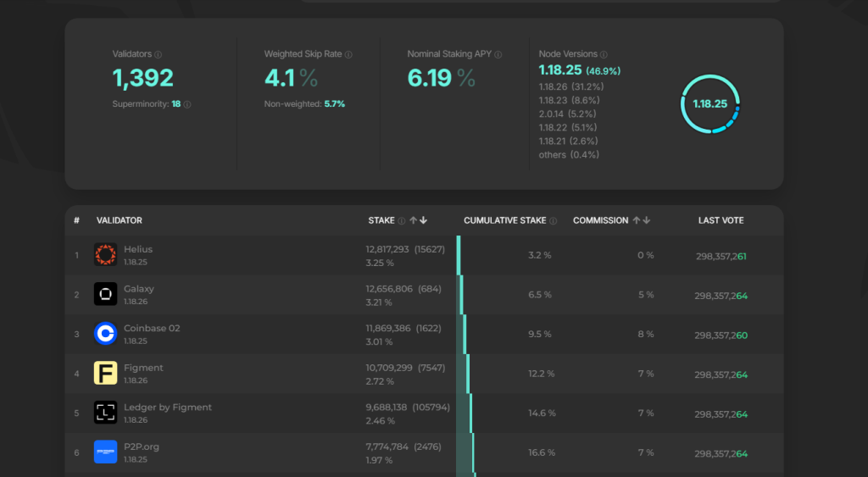Click info icon in Cumulative Stake header
Screen dimensions: 868x477
554,221
